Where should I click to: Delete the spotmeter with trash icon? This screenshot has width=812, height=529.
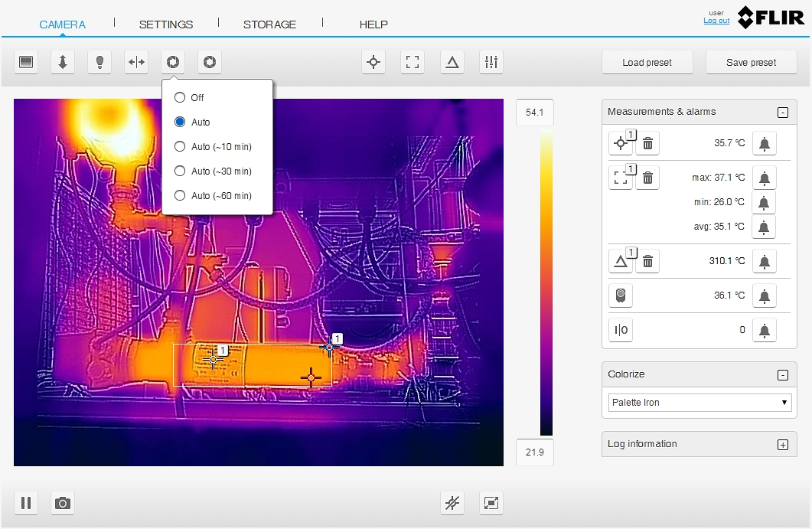click(647, 143)
